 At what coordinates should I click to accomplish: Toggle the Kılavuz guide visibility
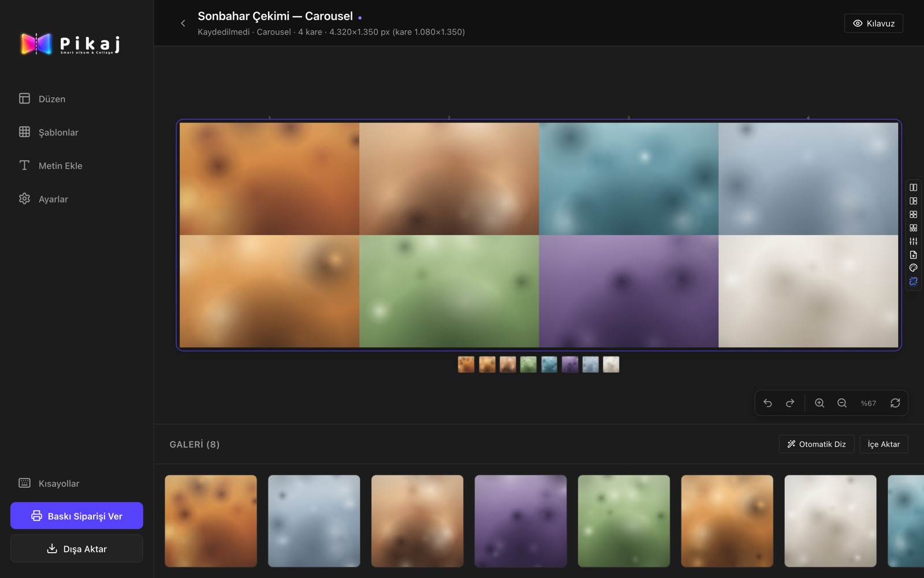[873, 23]
